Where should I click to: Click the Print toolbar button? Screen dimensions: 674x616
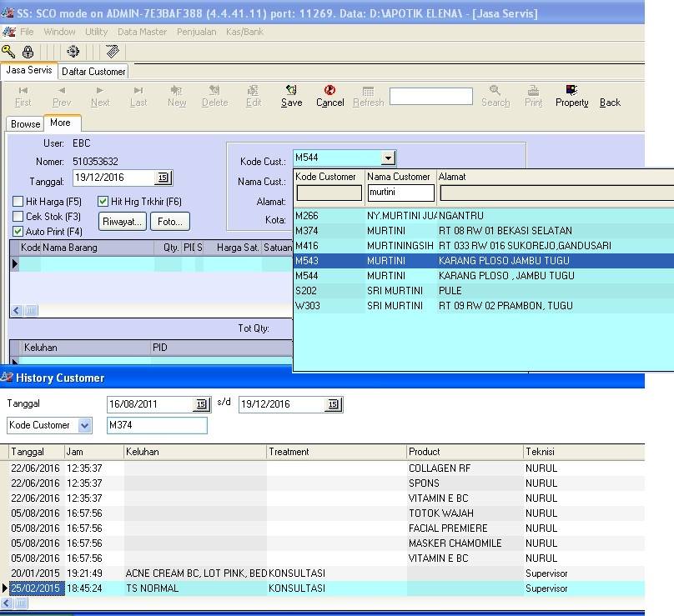533,97
